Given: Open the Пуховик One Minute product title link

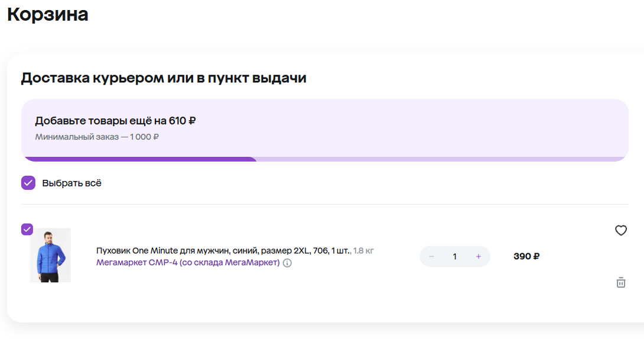Looking at the screenshot, I should [223, 250].
